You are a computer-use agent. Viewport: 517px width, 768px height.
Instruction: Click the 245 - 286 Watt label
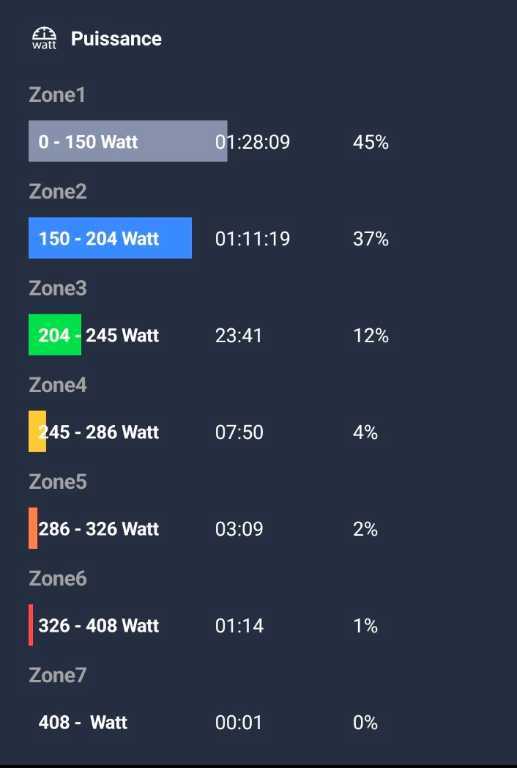coord(98,432)
